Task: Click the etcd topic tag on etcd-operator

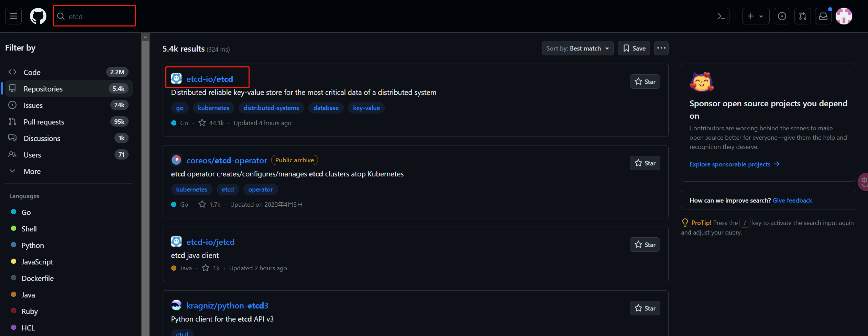Action: click(x=228, y=189)
